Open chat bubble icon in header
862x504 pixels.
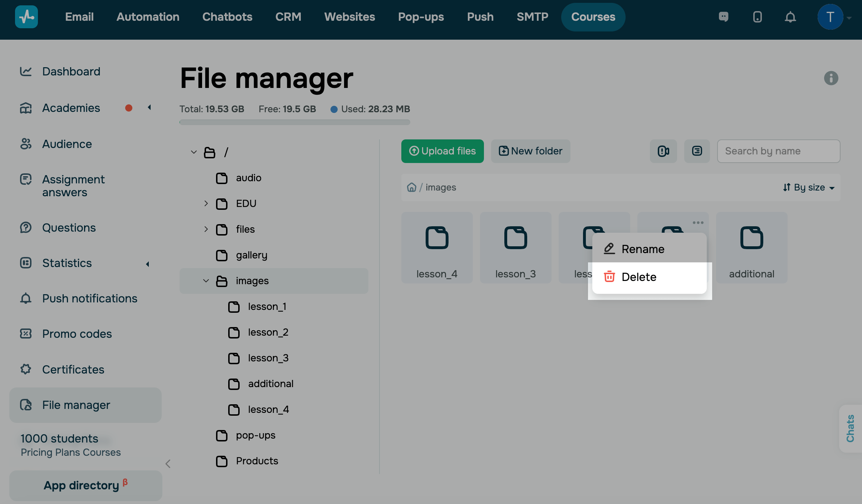(x=724, y=17)
